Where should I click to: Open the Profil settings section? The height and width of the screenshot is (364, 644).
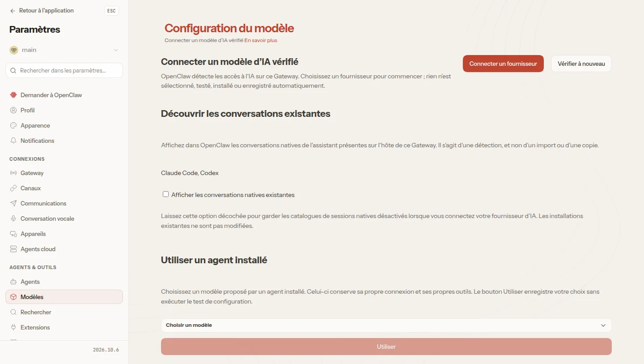(x=64, y=110)
